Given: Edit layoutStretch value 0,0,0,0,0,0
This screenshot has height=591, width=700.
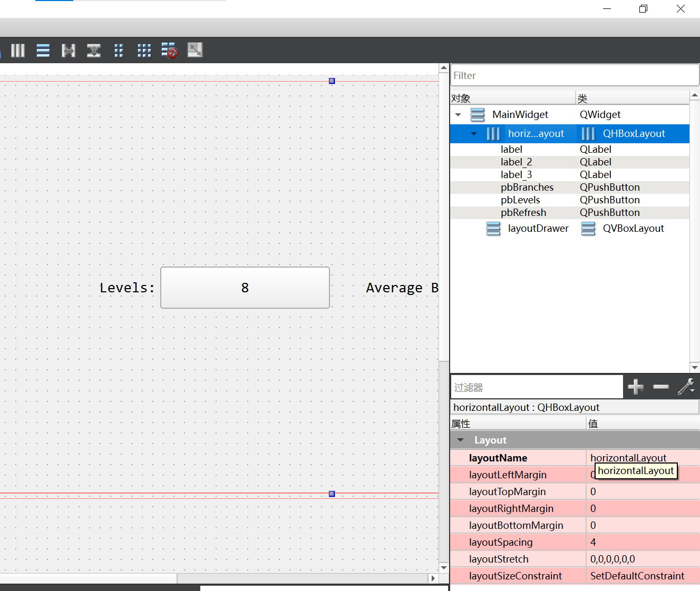Looking at the screenshot, I should click(643, 559).
